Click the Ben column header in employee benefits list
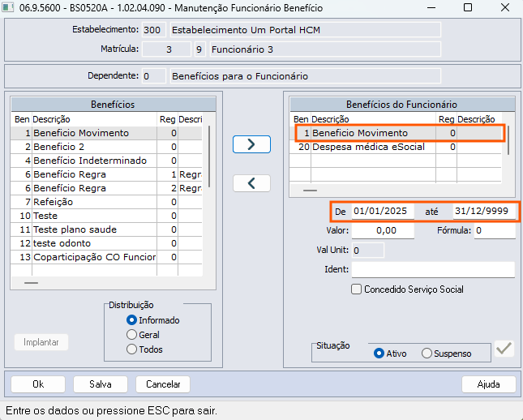Screen dimensions: 523x420 coord(301,119)
